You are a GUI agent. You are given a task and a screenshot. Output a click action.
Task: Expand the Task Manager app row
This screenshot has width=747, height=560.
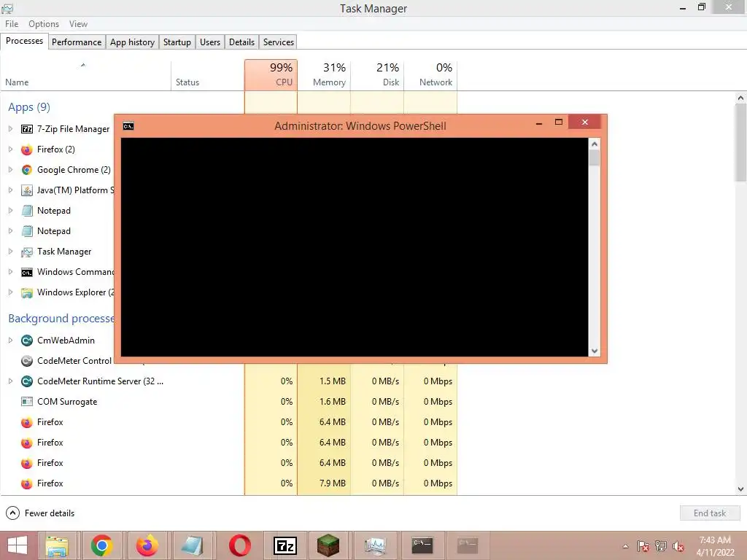10,252
